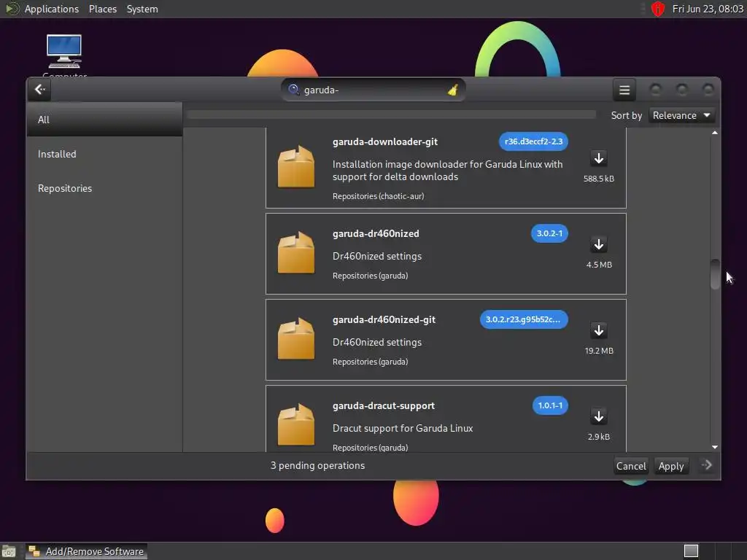
Task: Click the version badge 3.0.2.r23.g95b52c...
Action: [x=524, y=319]
